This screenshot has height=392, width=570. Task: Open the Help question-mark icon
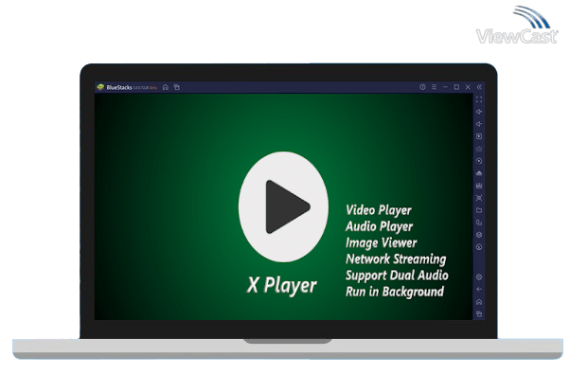[422, 87]
